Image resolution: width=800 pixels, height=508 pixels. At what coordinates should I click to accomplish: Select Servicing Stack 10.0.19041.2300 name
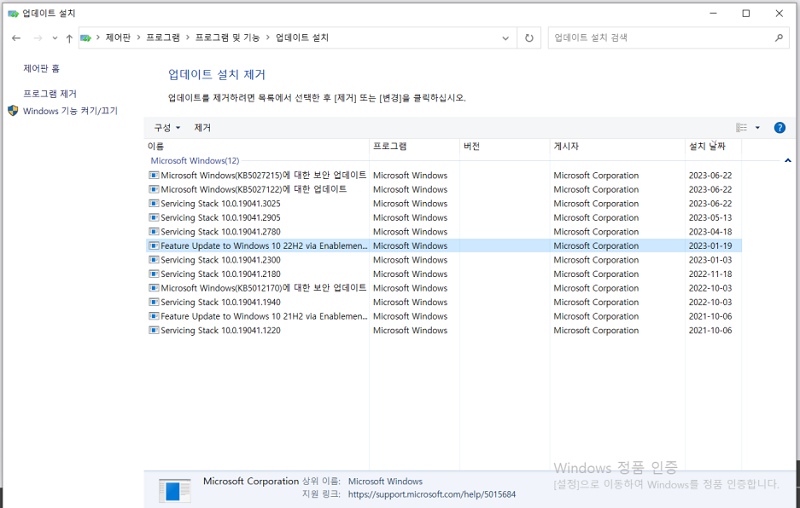coord(220,260)
